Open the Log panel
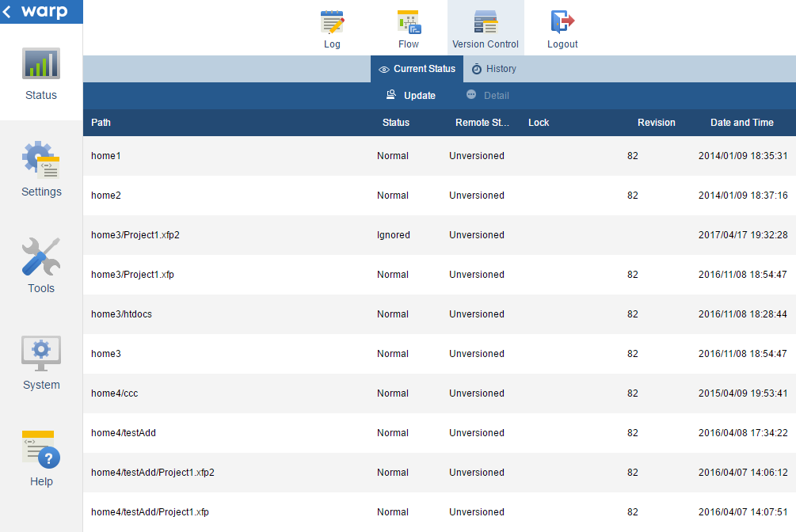Viewport: 796px width, 532px height. 332,28
